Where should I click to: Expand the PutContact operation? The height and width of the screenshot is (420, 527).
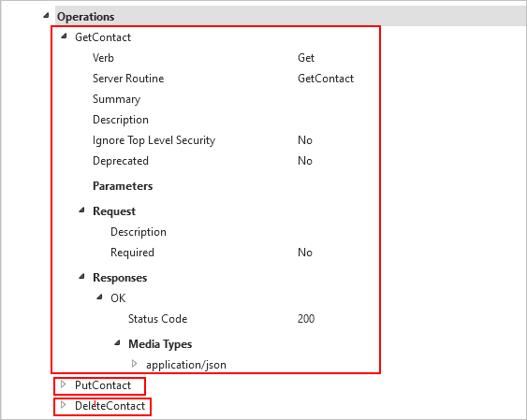pyautogui.click(x=64, y=384)
